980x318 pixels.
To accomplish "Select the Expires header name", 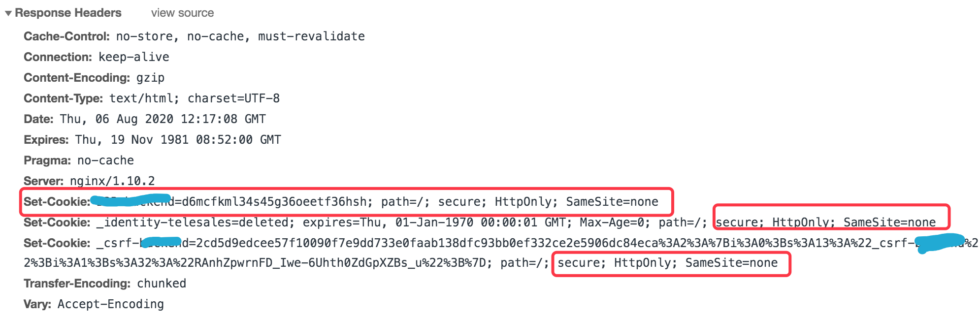I will click(x=46, y=140).
